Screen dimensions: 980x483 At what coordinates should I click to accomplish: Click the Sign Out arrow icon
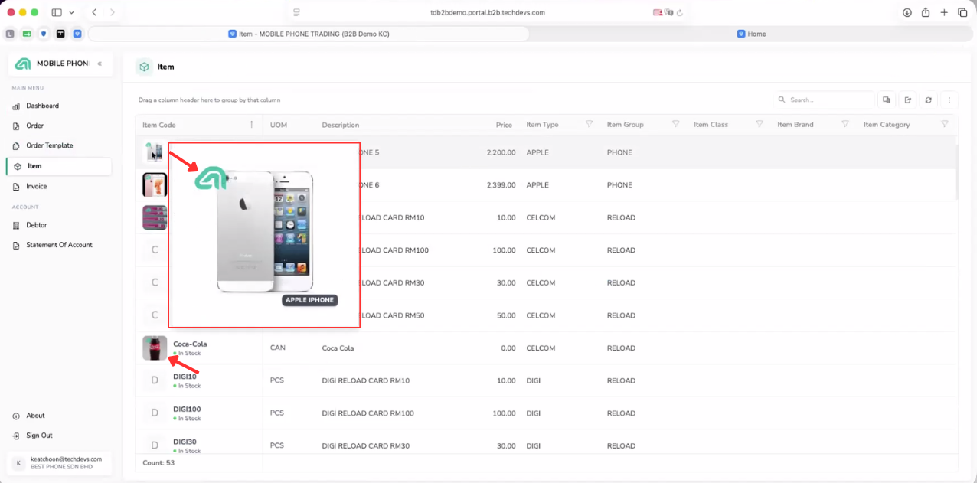[17, 436]
